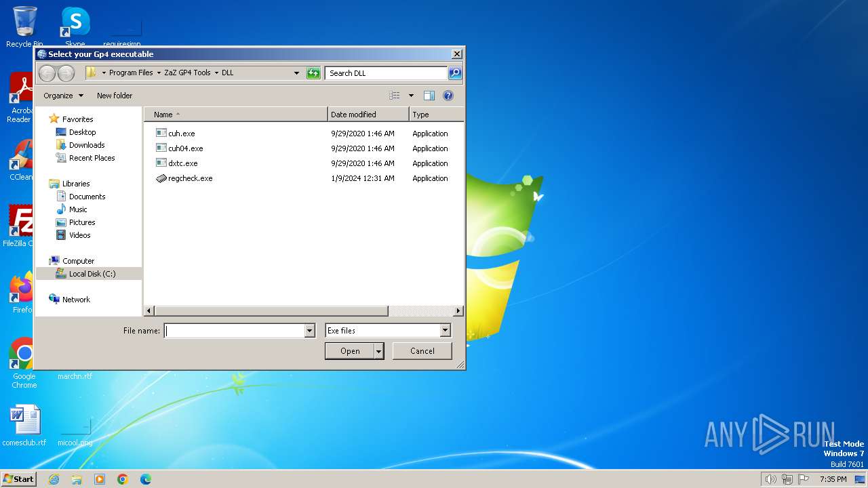The image size is (868, 488).
Task: Launch Media Player from the taskbar
Action: click(x=100, y=479)
